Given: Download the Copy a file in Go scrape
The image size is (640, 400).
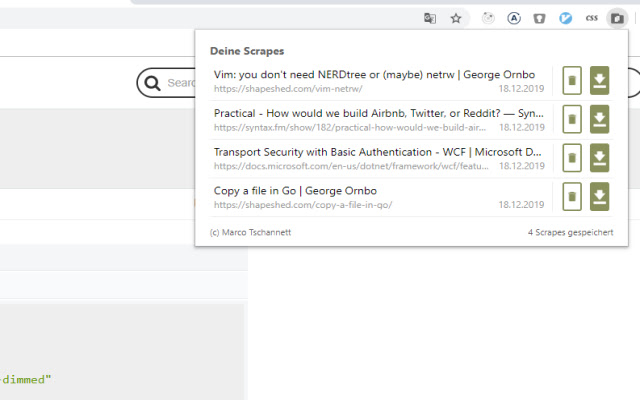Looking at the screenshot, I should click(599, 196).
